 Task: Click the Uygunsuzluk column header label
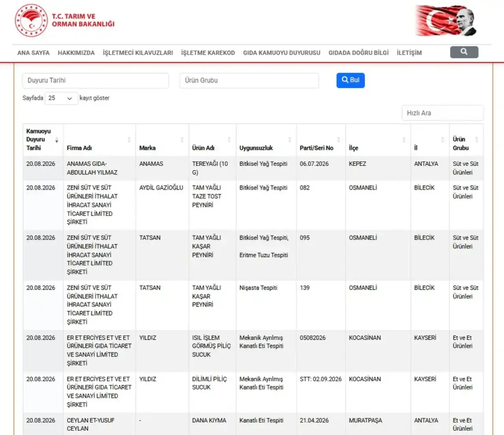pos(256,148)
